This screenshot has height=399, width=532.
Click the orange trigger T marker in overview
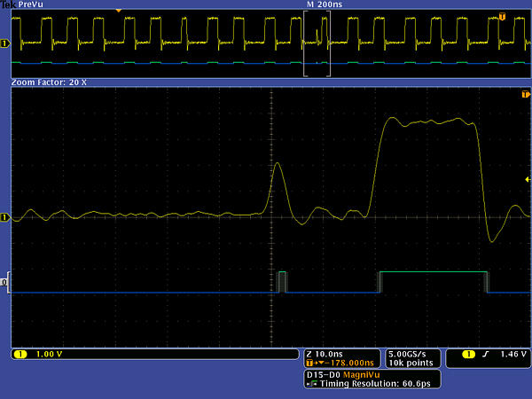pyautogui.click(x=503, y=16)
